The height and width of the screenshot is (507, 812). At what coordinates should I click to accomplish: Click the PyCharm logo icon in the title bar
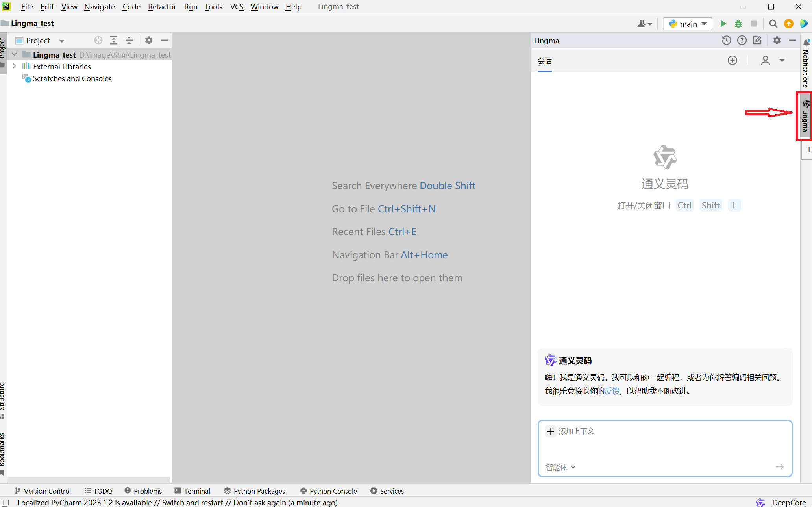(x=6, y=6)
